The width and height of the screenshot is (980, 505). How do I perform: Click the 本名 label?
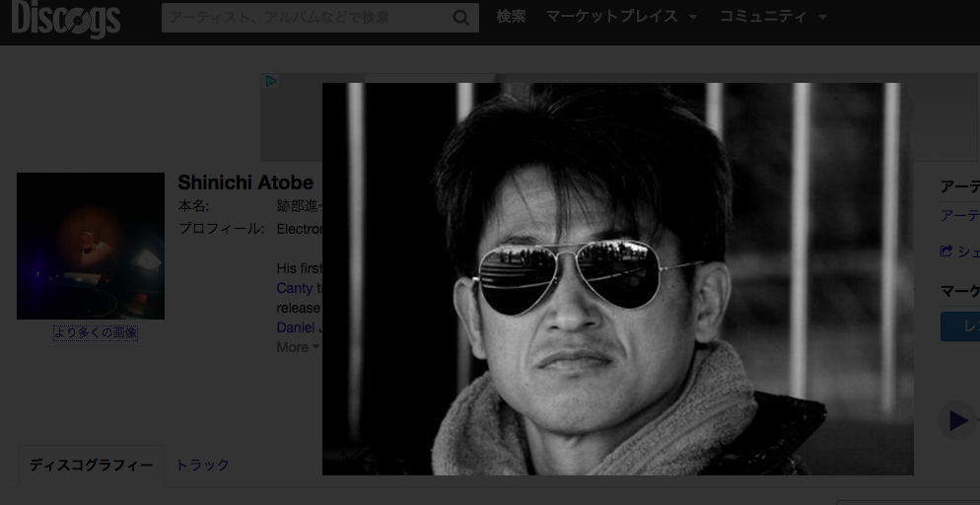coord(194,206)
